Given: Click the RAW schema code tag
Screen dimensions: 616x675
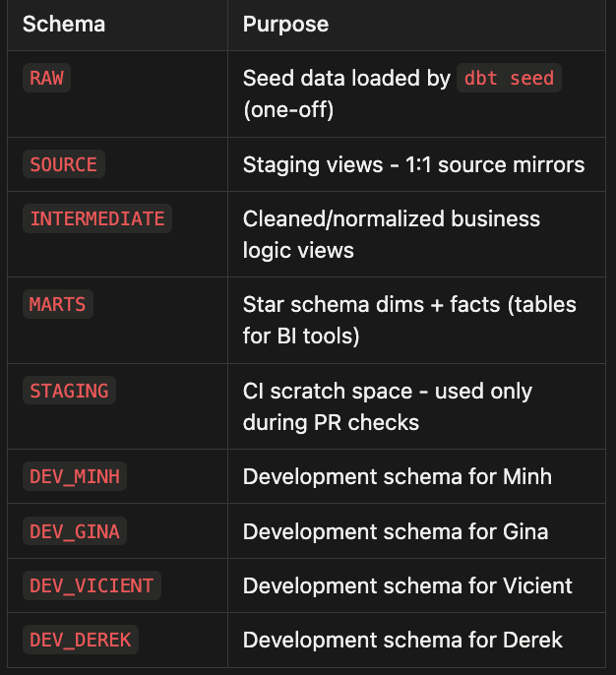Looking at the screenshot, I should tap(46, 78).
